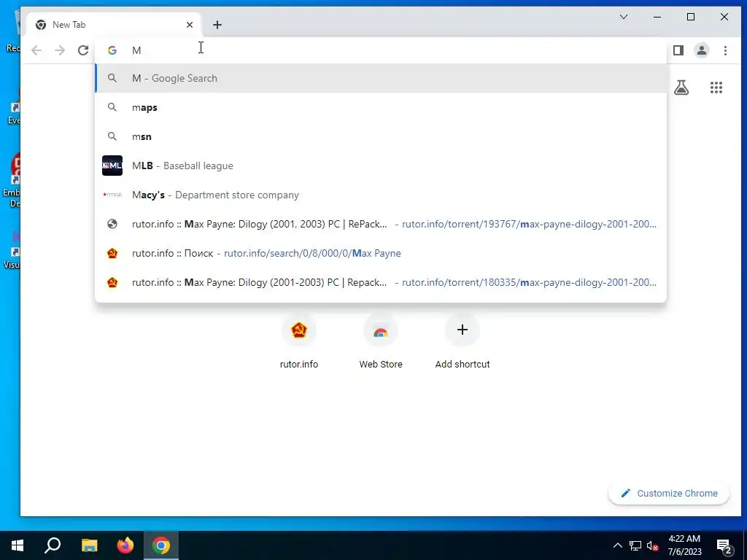747x560 pixels.
Task: Click the MLB logo thumbnail
Action: [112, 166]
